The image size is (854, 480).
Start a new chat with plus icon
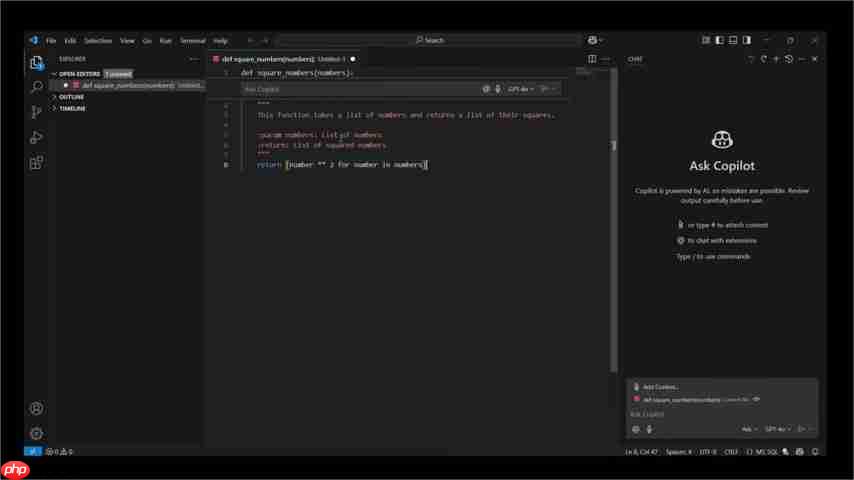(x=776, y=59)
